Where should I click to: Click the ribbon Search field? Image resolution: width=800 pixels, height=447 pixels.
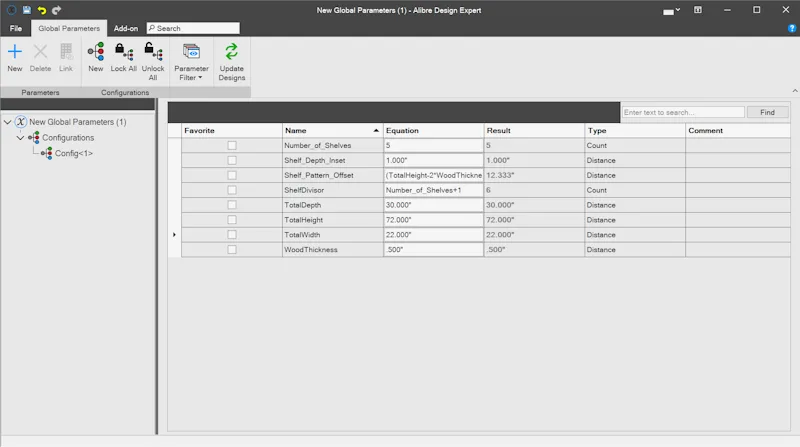193,28
